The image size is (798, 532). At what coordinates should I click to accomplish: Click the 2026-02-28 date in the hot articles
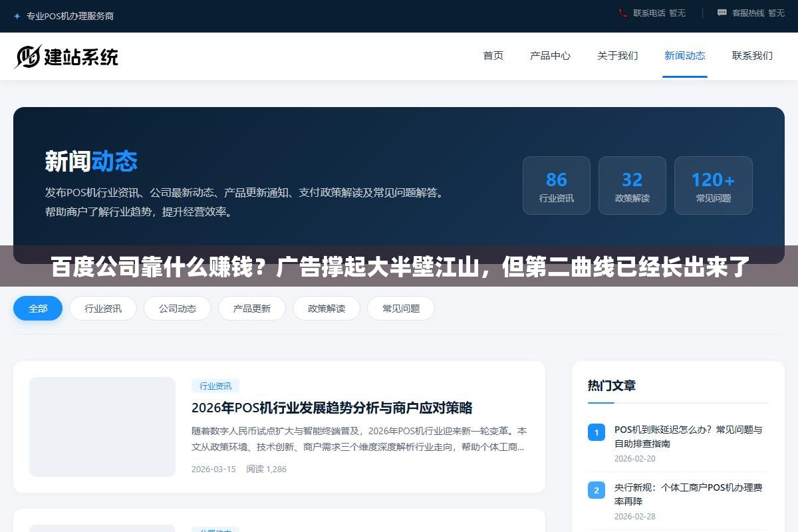point(635,517)
